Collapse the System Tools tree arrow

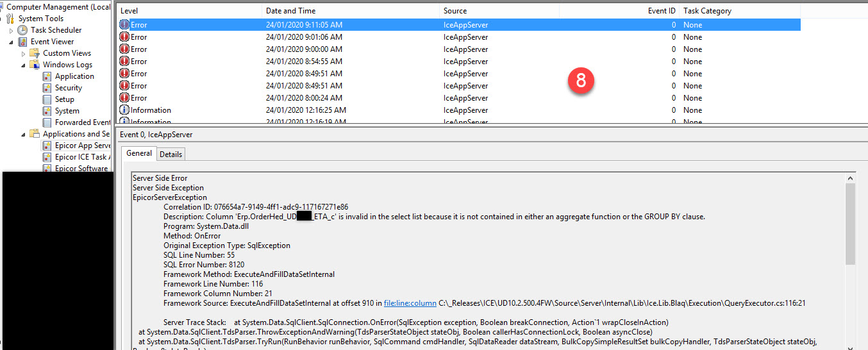2,19
